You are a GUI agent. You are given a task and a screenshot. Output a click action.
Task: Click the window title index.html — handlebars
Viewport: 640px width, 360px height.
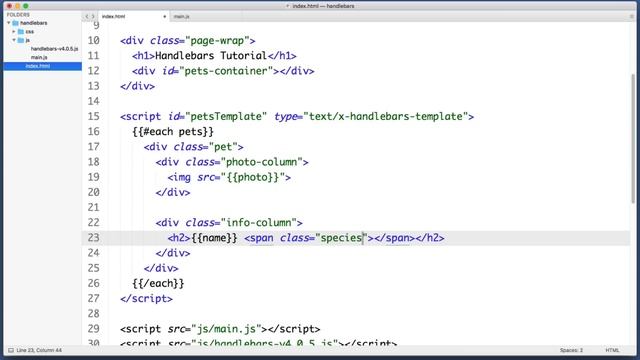(323, 6)
